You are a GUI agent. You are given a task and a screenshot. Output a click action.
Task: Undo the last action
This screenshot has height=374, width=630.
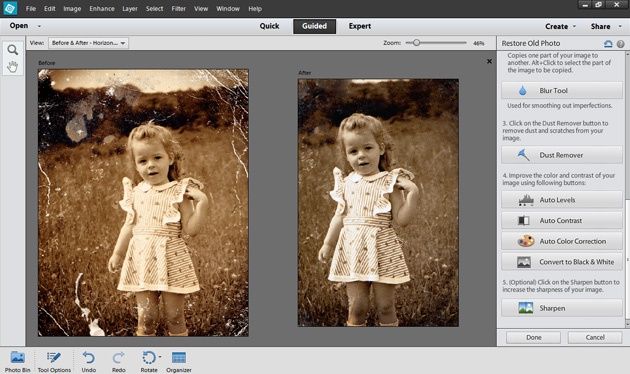(x=89, y=361)
